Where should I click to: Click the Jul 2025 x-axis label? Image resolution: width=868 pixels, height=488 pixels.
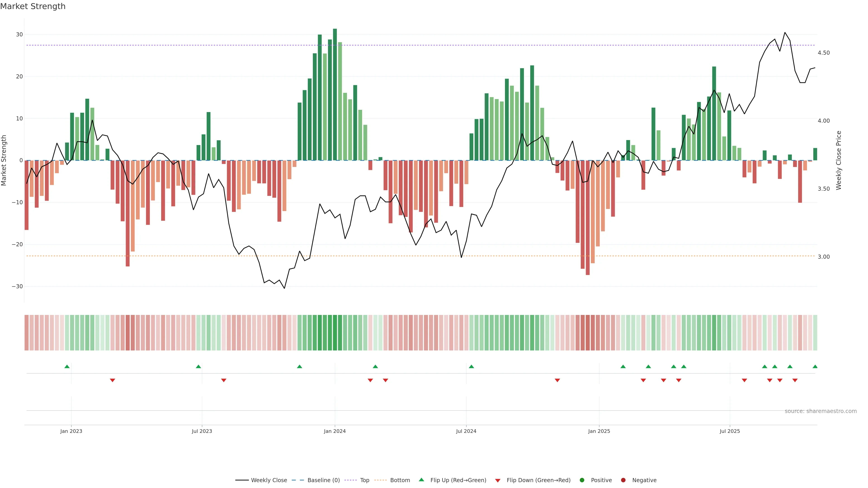729,431
